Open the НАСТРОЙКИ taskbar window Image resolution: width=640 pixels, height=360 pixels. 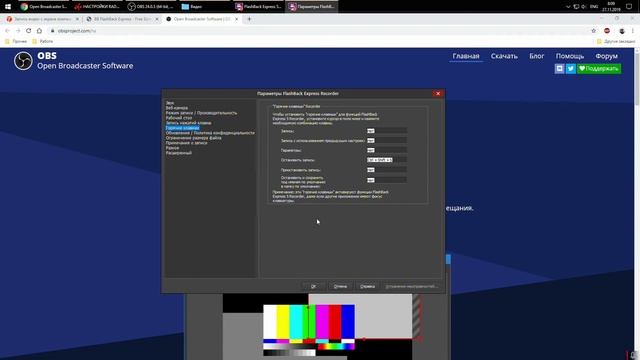97,7
